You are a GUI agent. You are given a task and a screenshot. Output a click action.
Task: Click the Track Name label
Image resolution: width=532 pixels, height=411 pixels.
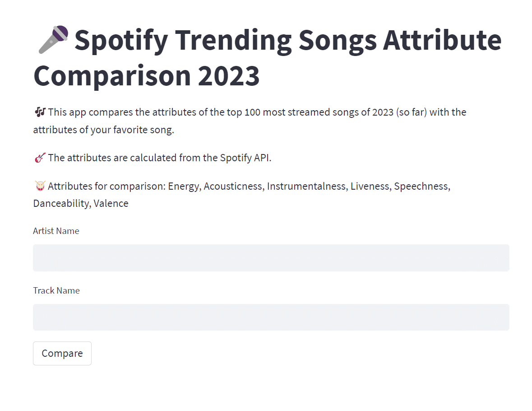pos(56,290)
